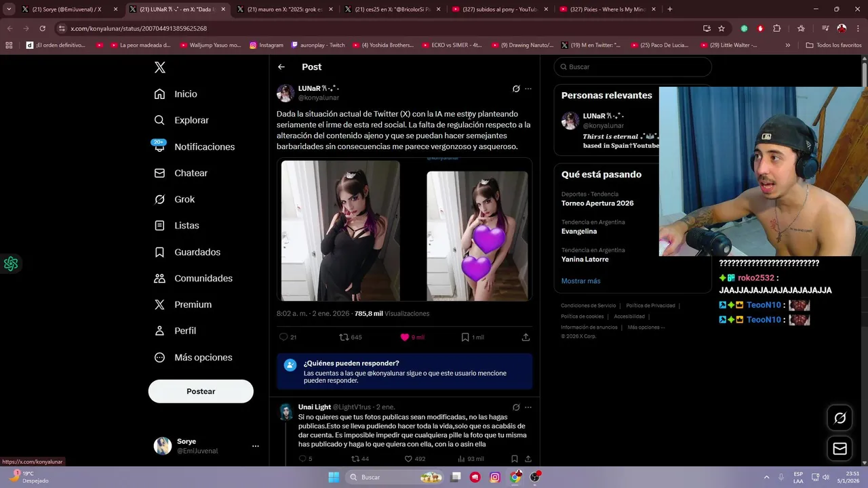Switch to the Soyre (@EmiJuvenal) tab
This screenshot has height=488, width=868.
pyautogui.click(x=66, y=9)
